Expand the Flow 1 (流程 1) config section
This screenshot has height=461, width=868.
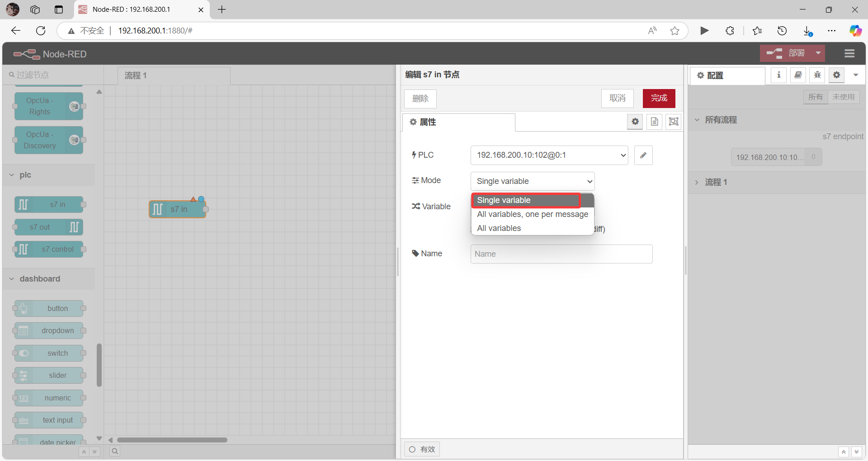(x=777, y=182)
